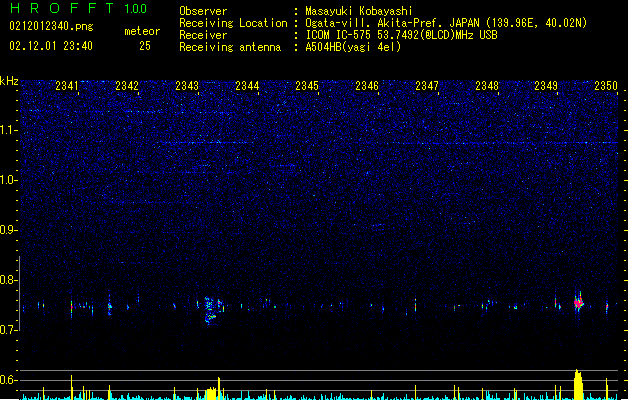The image size is (629, 400).
Task: Click the Ogata-vill. Akita-Pref. JAPAN location text
Action: click(x=446, y=23)
